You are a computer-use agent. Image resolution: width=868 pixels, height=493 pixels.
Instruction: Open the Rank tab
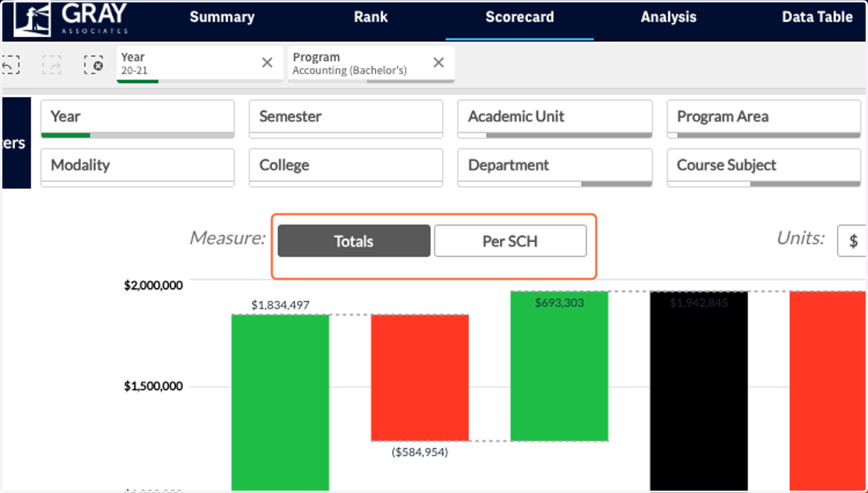tap(371, 17)
